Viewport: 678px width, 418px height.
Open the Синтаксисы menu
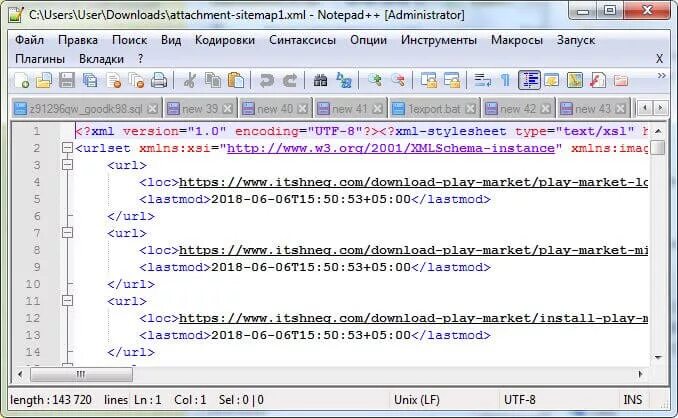pos(302,40)
